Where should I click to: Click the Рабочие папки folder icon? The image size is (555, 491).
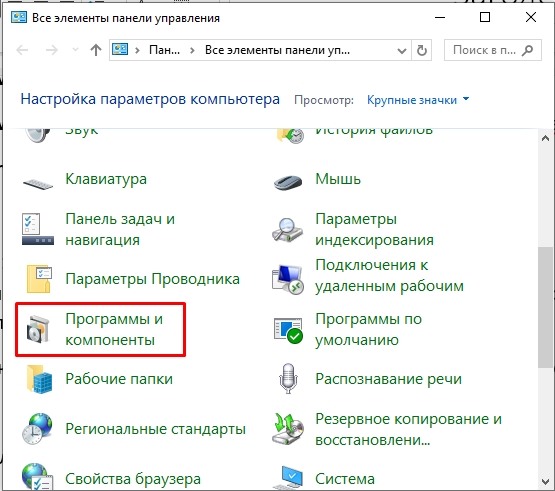point(39,379)
